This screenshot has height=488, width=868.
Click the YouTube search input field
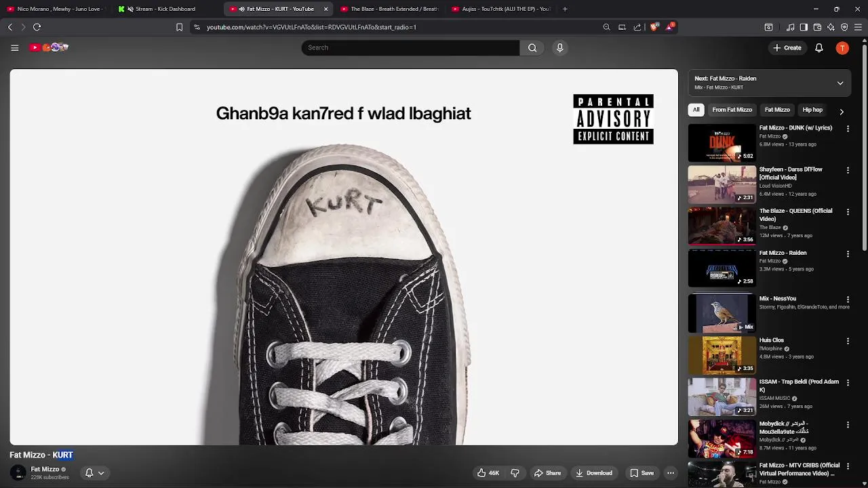410,47
